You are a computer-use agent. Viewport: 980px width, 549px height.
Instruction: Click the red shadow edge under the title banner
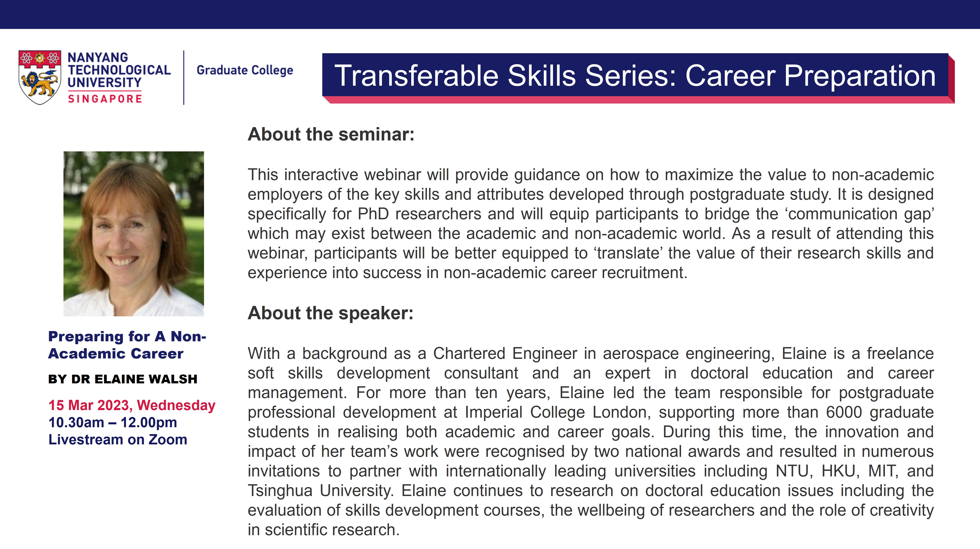(639, 100)
